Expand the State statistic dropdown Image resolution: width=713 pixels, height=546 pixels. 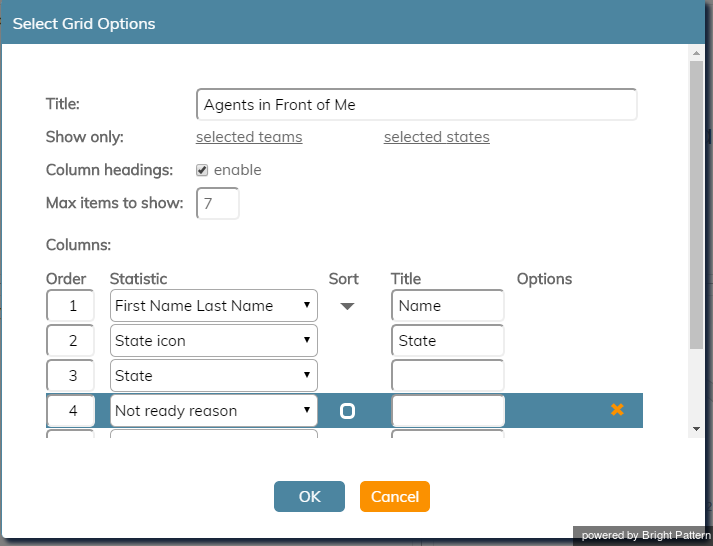(x=214, y=376)
